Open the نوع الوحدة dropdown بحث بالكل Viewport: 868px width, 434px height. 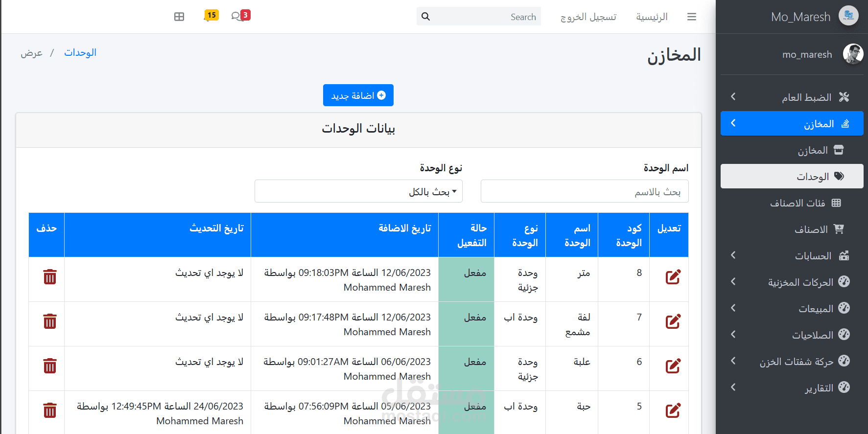pyautogui.click(x=358, y=191)
